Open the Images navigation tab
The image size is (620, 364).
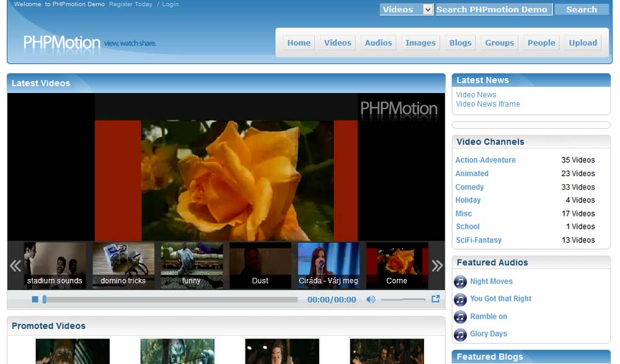point(420,43)
